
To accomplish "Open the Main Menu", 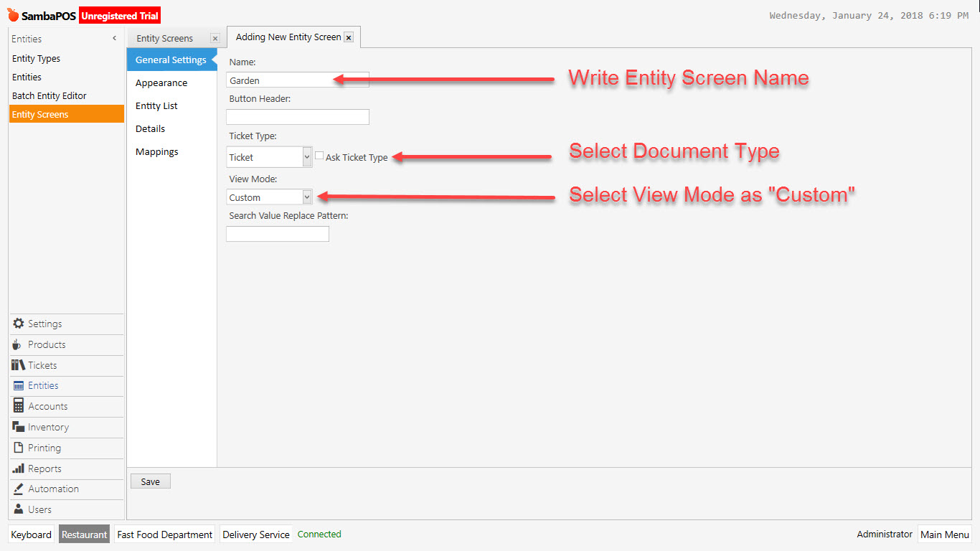I will coord(945,534).
